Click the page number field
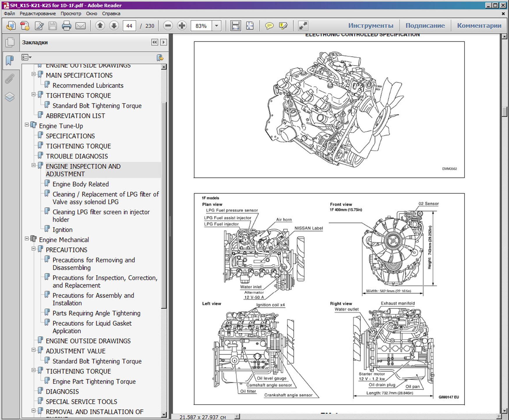Viewport: 509px width, 420px height. point(129,26)
